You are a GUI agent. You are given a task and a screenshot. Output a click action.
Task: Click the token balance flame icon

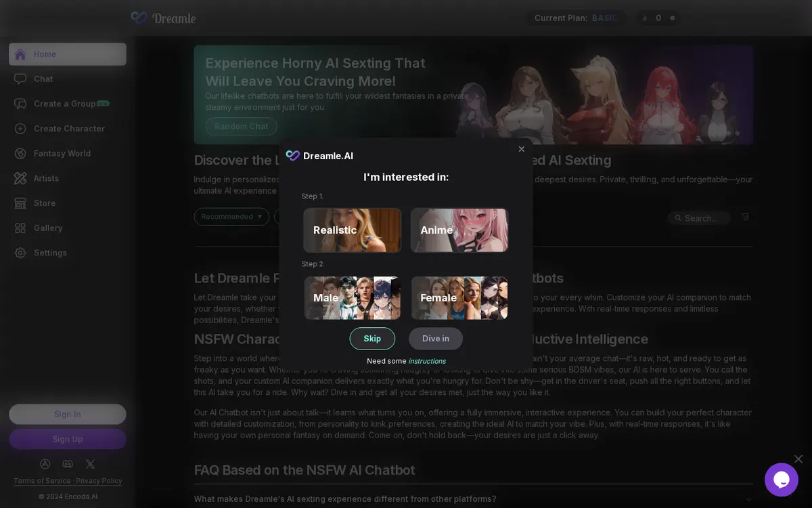point(644,18)
